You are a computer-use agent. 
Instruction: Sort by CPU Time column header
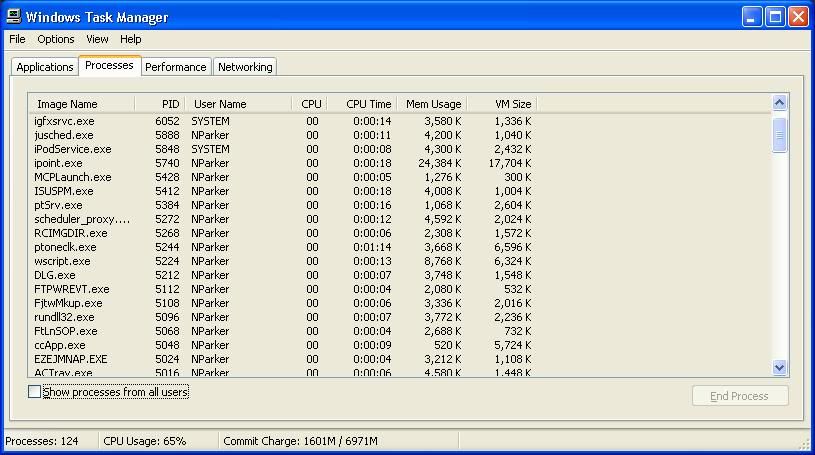coord(362,104)
